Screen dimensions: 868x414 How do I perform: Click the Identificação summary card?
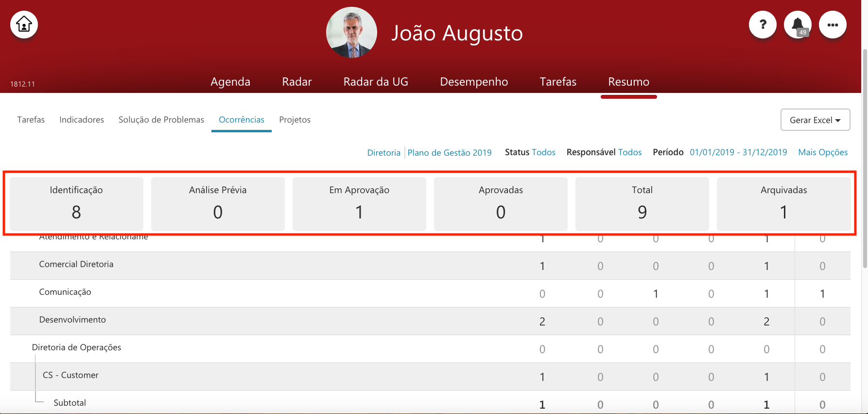coord(76,204)
